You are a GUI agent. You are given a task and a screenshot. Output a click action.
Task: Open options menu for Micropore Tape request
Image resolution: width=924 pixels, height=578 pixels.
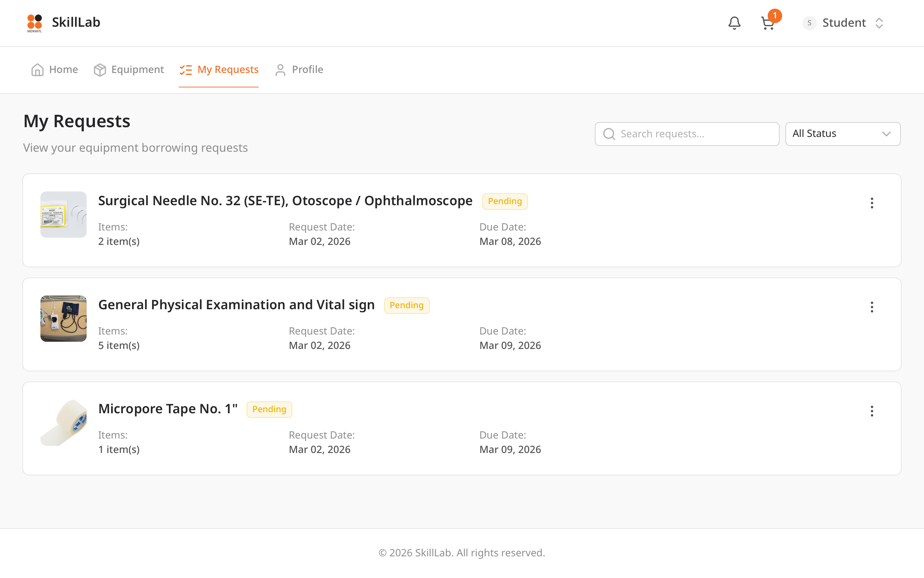point(872,411)
